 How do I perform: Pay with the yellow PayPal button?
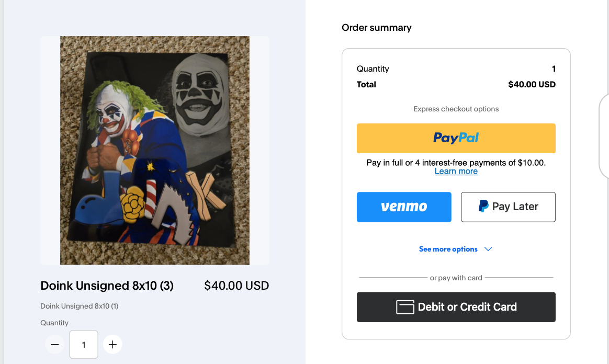pyautogui.click(x=456, y=138)
